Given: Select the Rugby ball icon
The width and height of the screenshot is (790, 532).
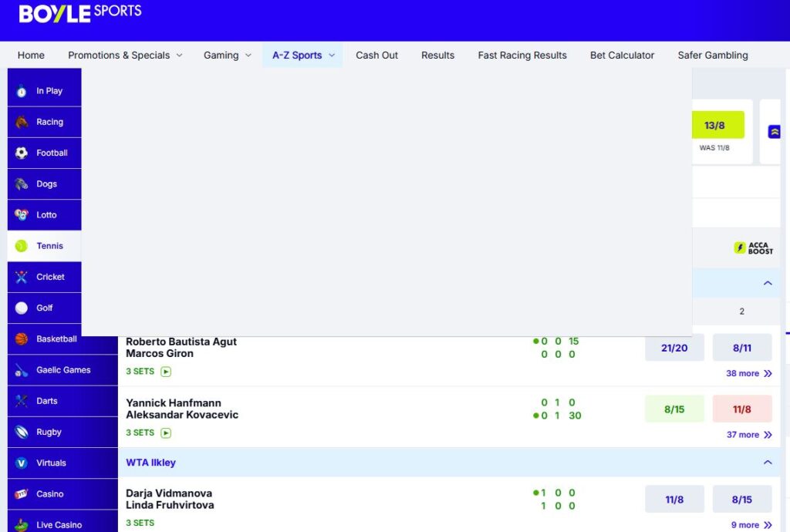Looking at the screenshot, I should pos(21,432).
